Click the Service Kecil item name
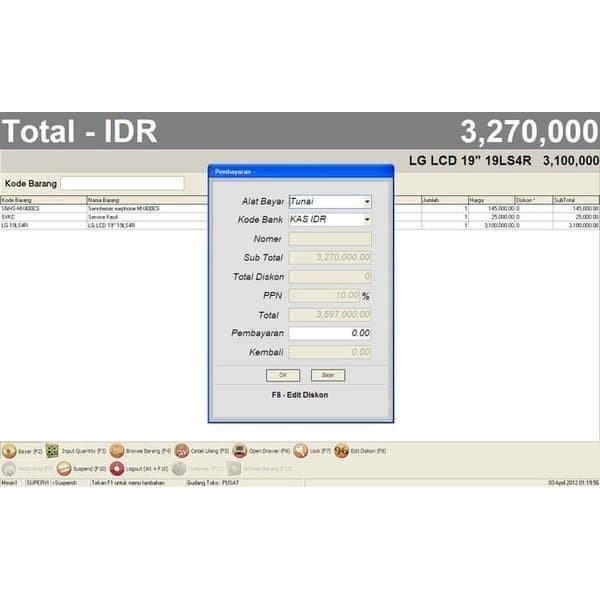This screenshot has width=600, height=600. (103, 217)
